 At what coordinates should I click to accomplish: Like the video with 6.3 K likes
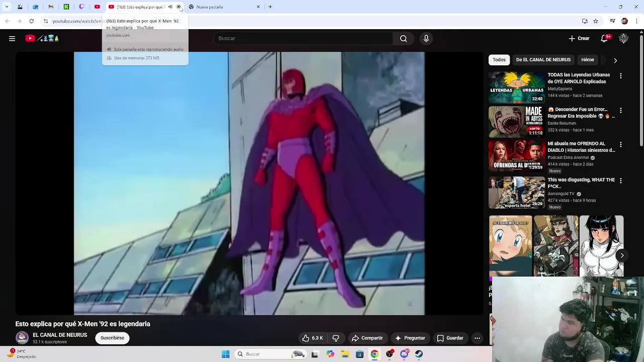point(312,338)
